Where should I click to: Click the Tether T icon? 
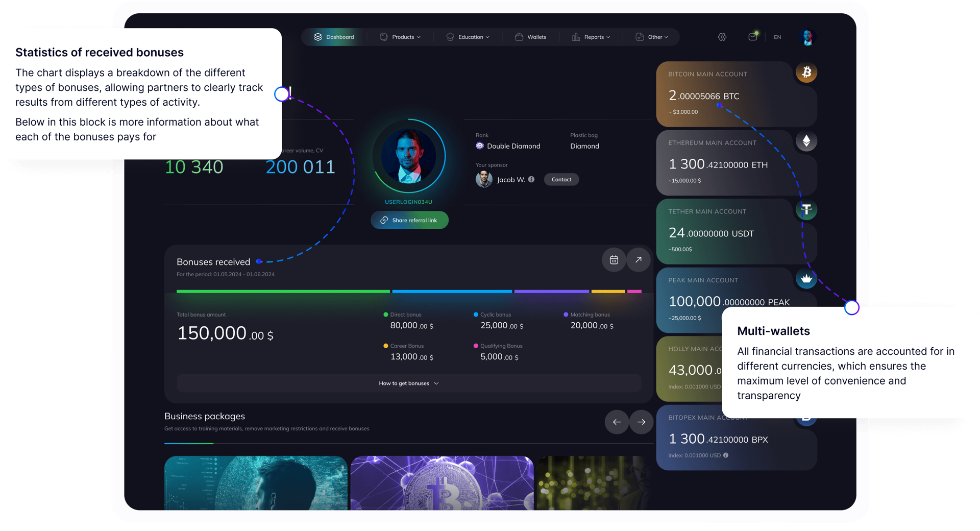(x=806, y=209)
